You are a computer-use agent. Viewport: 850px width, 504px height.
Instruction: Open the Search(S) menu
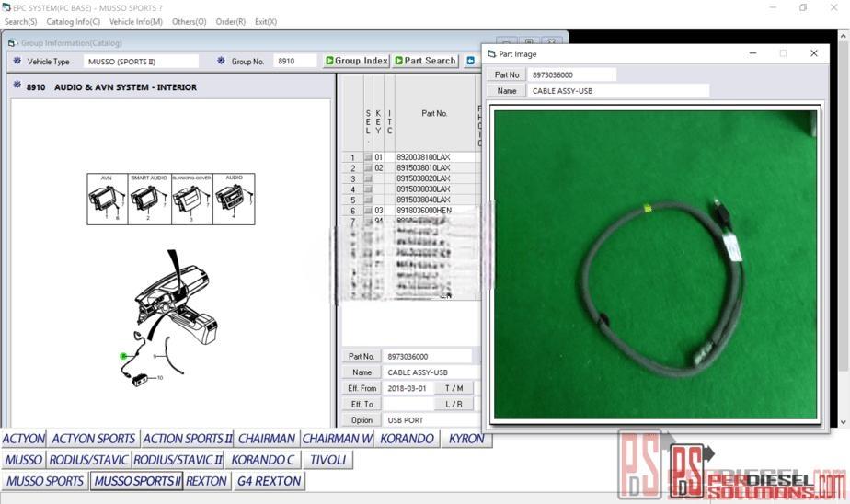coord(20,22)
